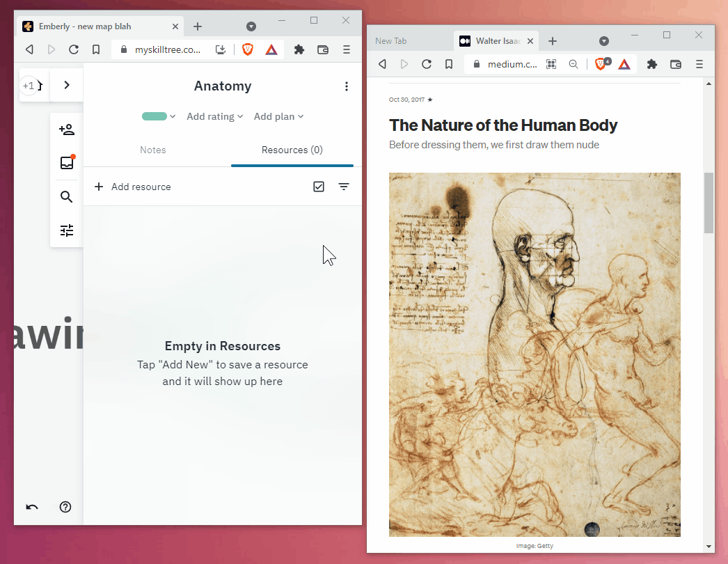Viewport: 728px width, 564px height.
Task: Click the +1 collaborators badge
Action: [29, 86]
